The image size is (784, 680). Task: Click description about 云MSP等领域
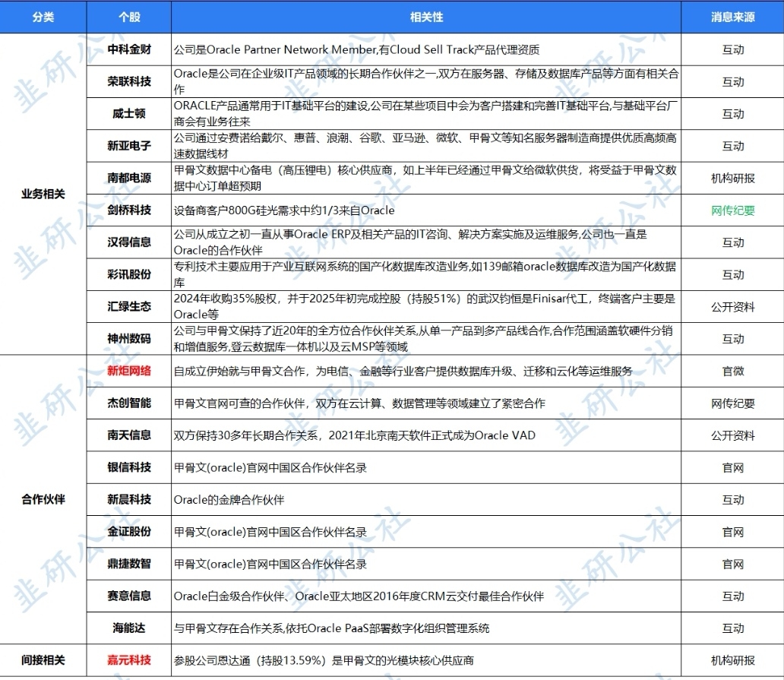click(423, 339)
